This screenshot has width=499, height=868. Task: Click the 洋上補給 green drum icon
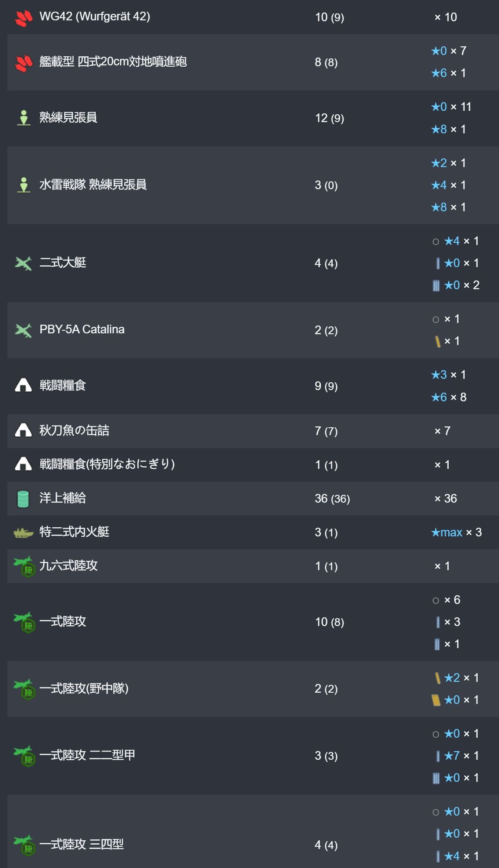click(x=23, y=499)
